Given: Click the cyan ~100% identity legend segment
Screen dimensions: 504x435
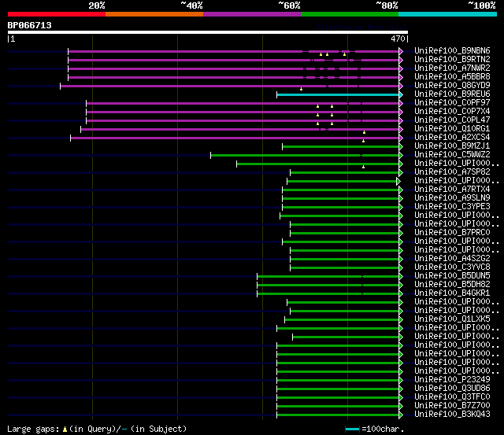Looking at the screenshot, I should click(x=448, y=14).
